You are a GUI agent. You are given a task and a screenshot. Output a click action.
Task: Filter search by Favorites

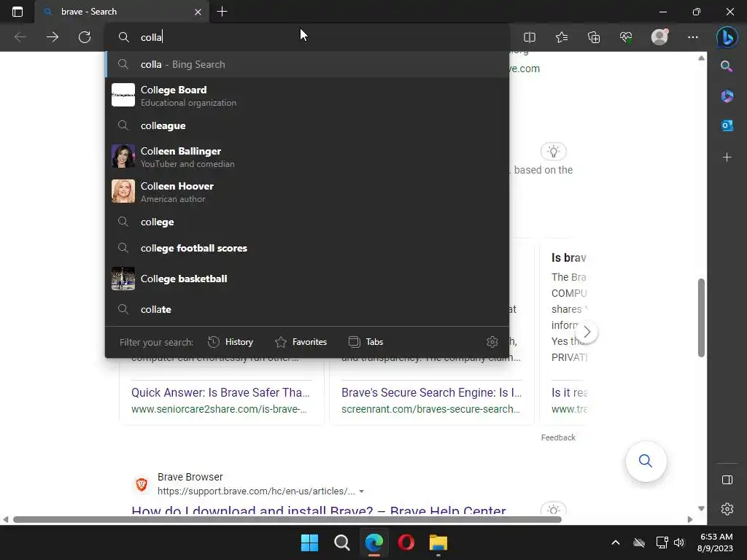pos(301,342)
